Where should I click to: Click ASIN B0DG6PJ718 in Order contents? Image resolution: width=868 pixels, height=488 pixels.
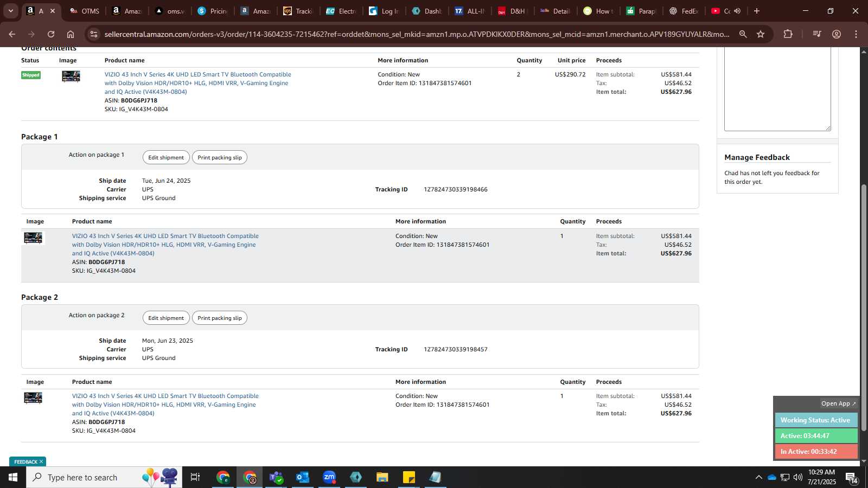coord(139,100)
